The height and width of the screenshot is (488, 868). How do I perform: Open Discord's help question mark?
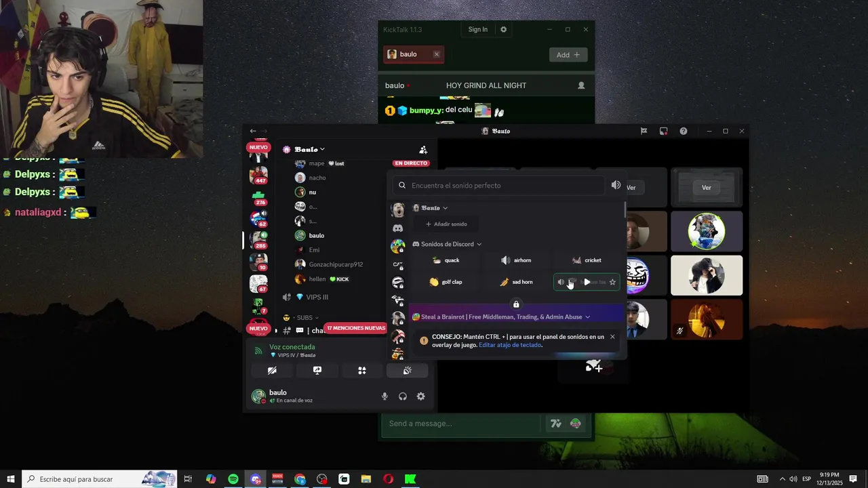click(684, 131)
